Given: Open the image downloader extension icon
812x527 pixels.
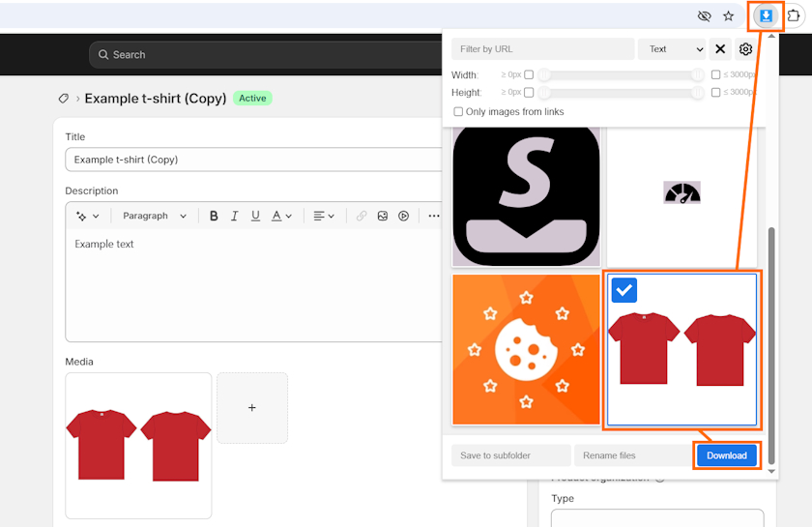Looking at the screenshot, I should tap(766, 16).
